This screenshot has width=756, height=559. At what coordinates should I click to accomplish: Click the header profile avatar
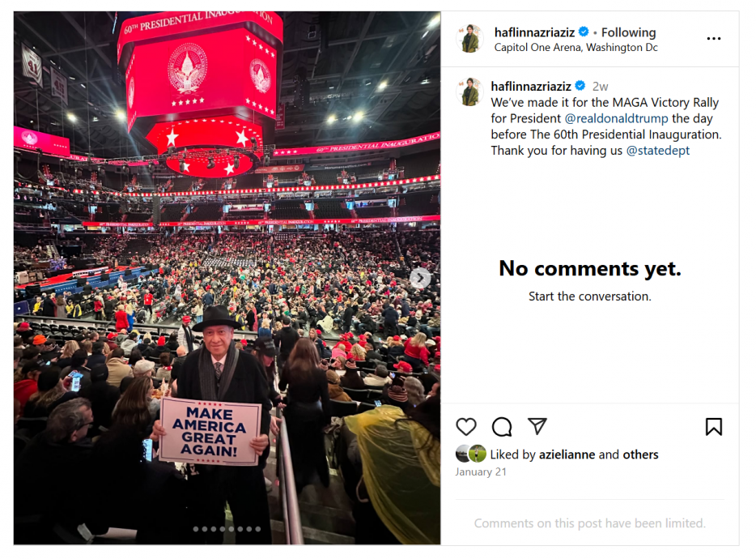pyautogui.click(x=470, y=38)
